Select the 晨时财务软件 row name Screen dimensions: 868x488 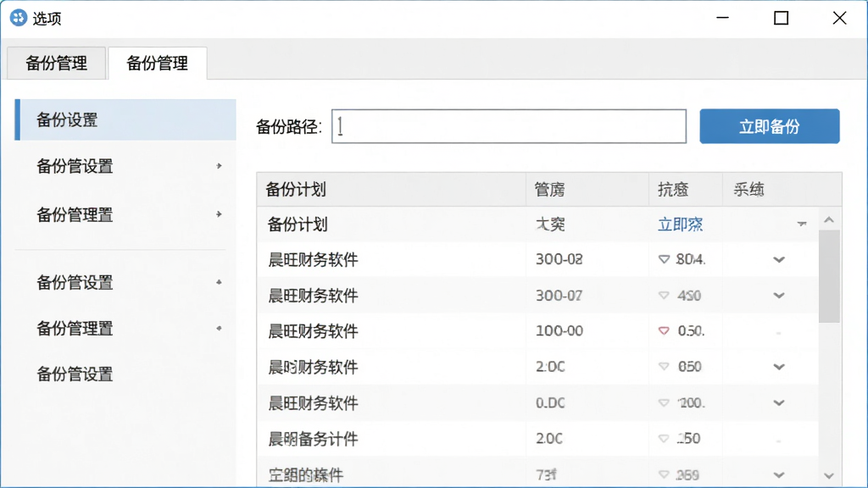click(x=314, y=367)
